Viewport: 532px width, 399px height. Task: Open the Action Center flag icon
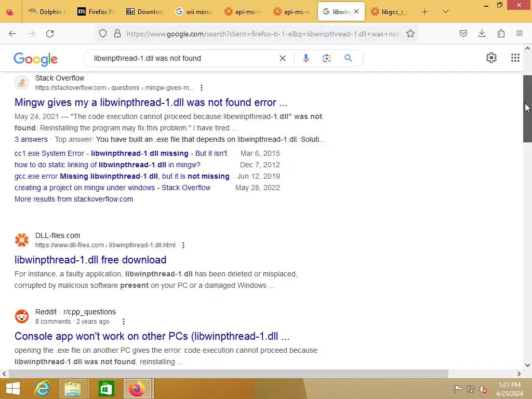(x=458, y=389)
